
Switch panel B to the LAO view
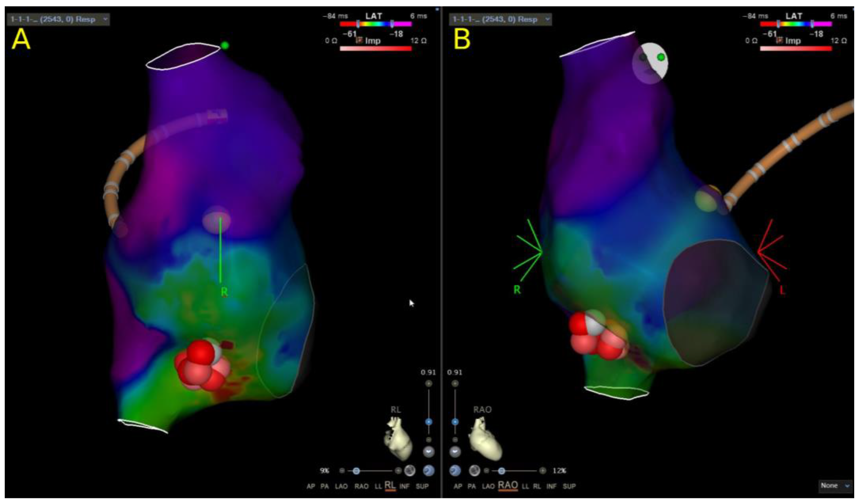coord(488,486)
